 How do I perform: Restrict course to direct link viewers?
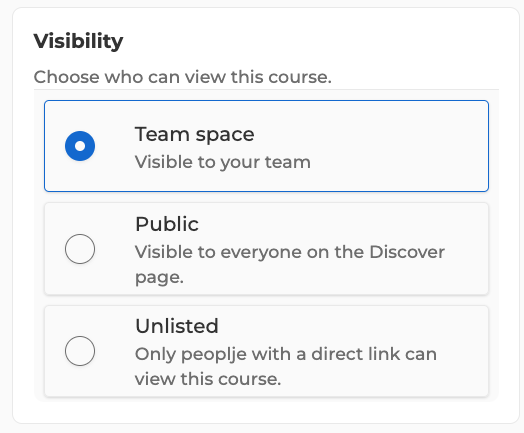click(80, 351)
